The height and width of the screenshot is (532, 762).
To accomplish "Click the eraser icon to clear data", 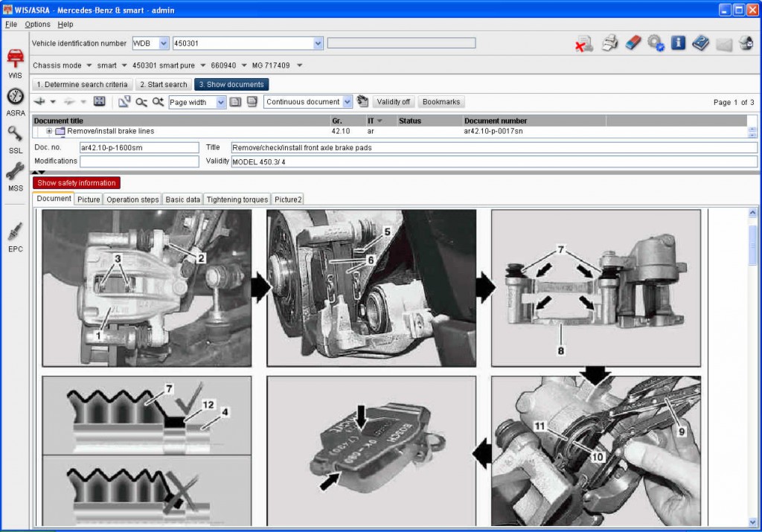I will [x=633, y=43].
